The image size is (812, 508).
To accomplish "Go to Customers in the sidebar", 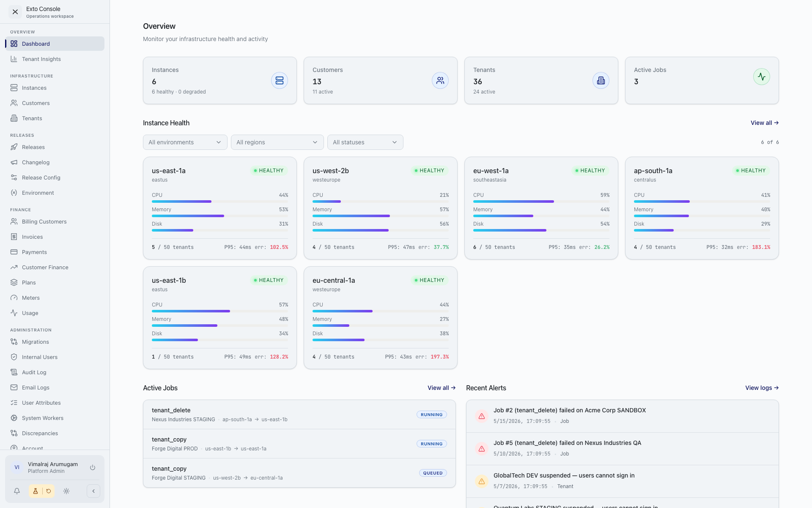I will [x=55, y=103].
